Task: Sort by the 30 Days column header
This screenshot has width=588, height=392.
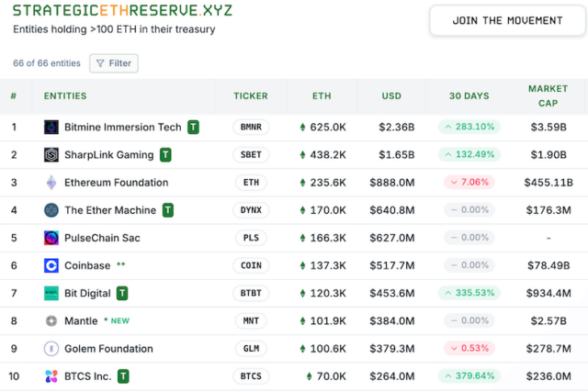Action: pos(469,96)
